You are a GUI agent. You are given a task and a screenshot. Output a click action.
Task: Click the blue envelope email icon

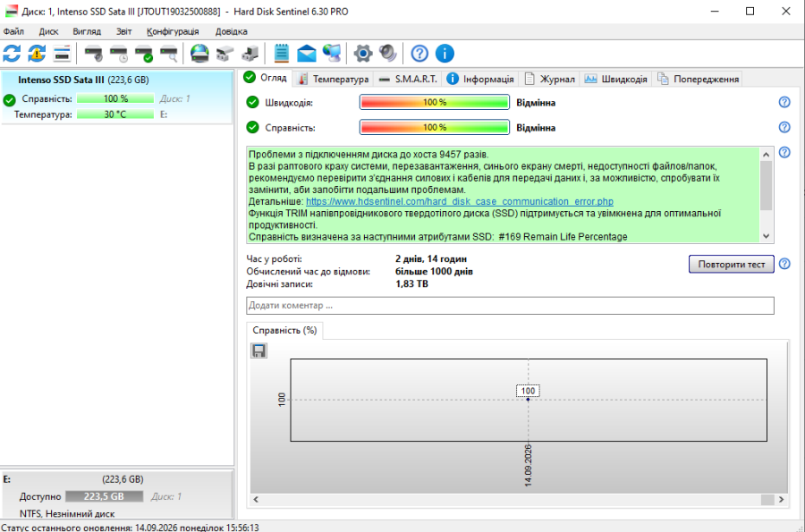tap(307, 54)
